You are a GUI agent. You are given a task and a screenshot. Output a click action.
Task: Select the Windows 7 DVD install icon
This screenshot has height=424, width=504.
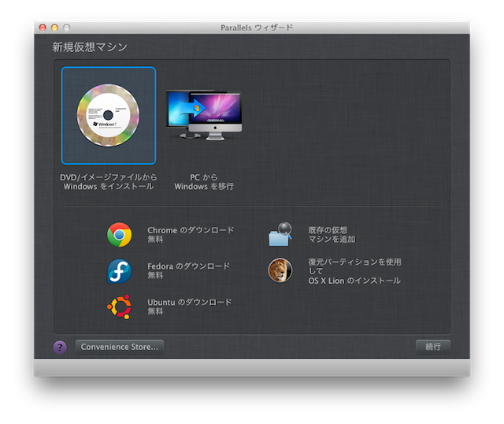tap(109, 116)
